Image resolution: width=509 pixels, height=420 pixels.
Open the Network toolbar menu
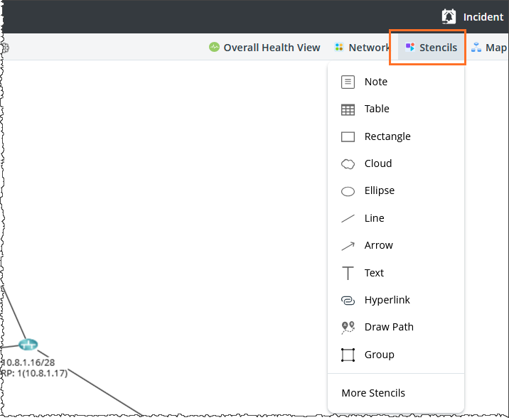tap(362, 48)
